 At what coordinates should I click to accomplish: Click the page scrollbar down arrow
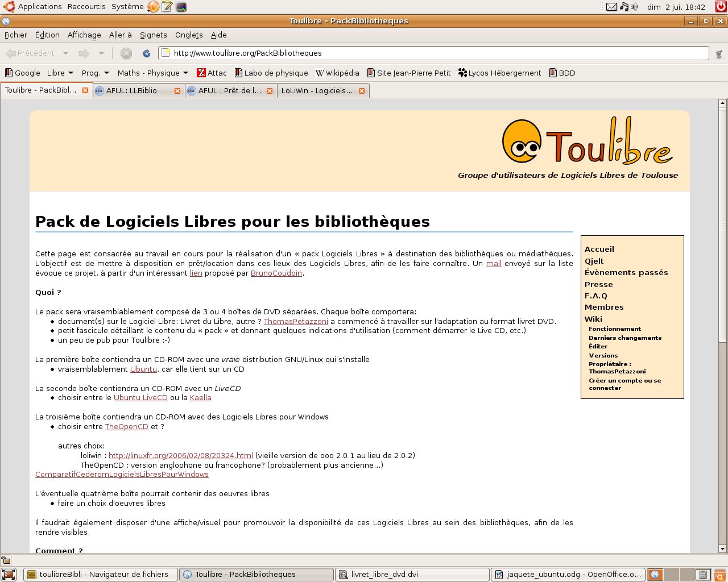click(x=722, y=549)
